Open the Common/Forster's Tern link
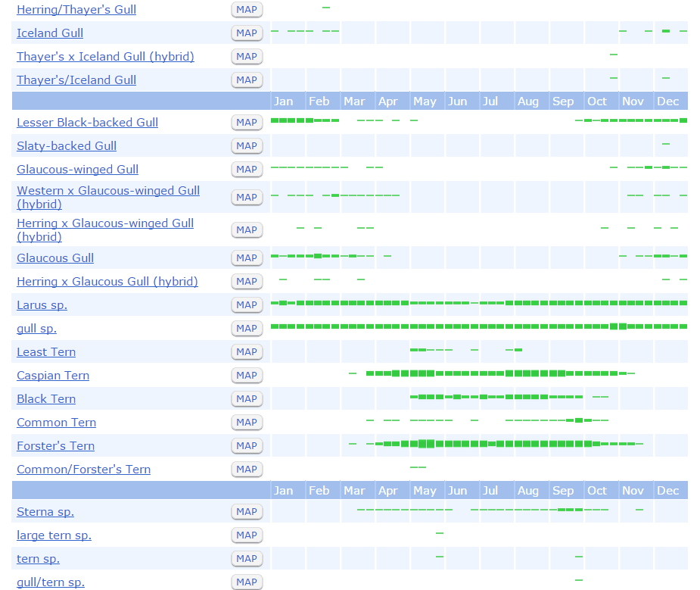 tap(83, 470)
